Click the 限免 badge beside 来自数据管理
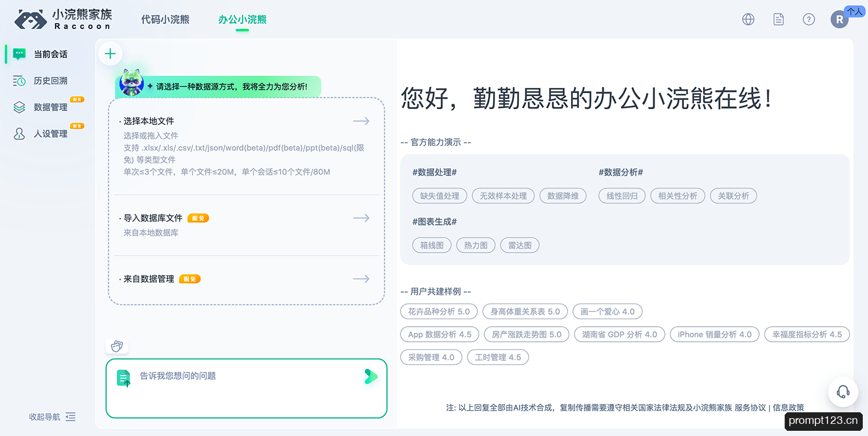The height and width of the screenshot is (436, 868). click(x=190, y=279)
